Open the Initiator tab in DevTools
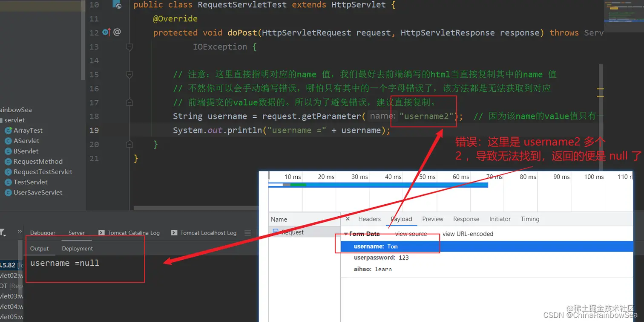This screenshot has height=322, width=644. [x=500, y=219]
